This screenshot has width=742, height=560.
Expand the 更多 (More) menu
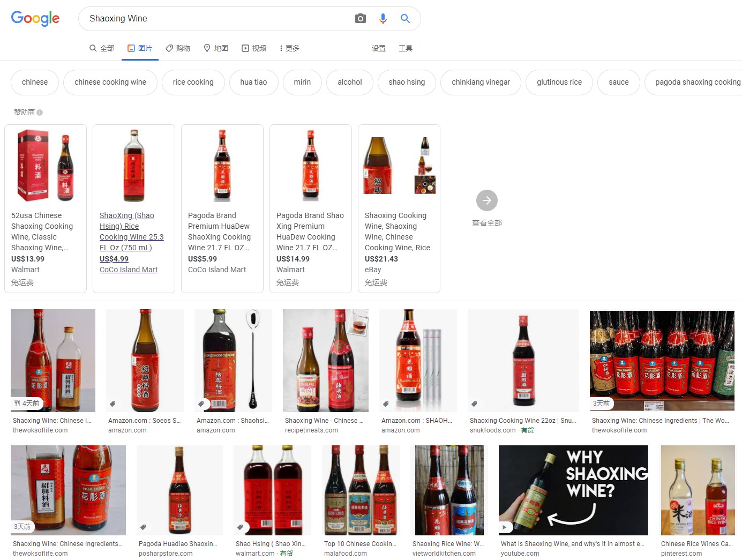289,48
